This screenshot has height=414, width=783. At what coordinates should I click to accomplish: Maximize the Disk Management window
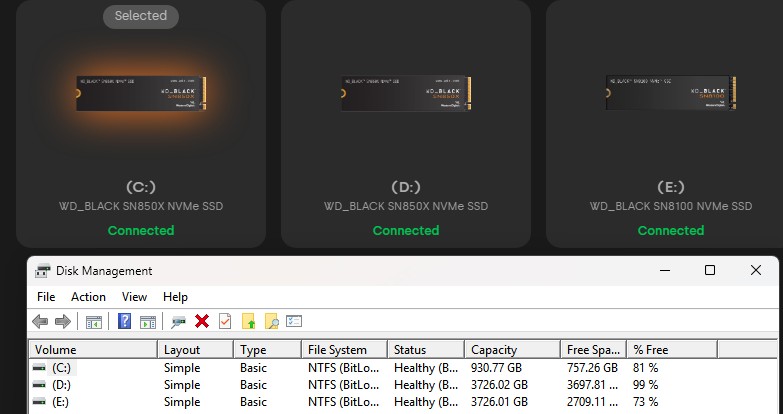710,270
